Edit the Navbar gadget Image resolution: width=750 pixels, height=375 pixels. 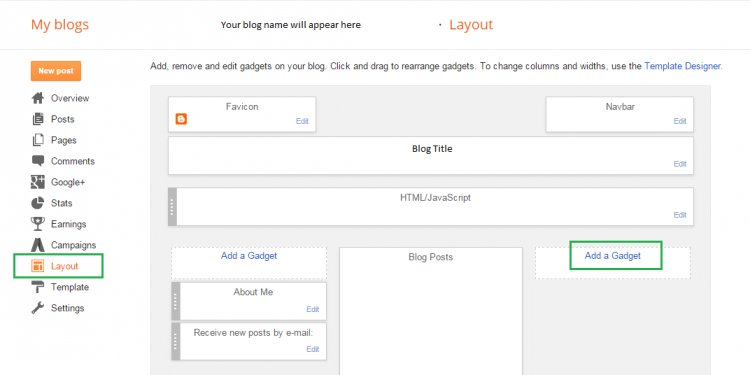[680, 121]
